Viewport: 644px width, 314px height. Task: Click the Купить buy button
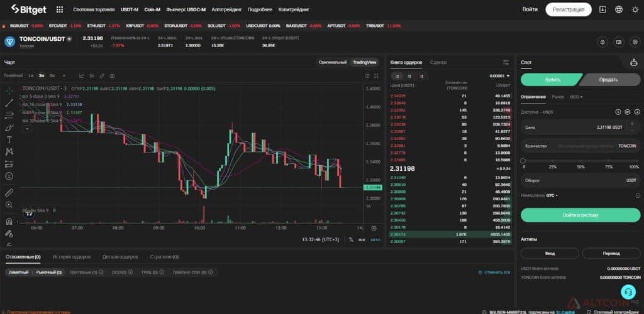pos(552,80)
